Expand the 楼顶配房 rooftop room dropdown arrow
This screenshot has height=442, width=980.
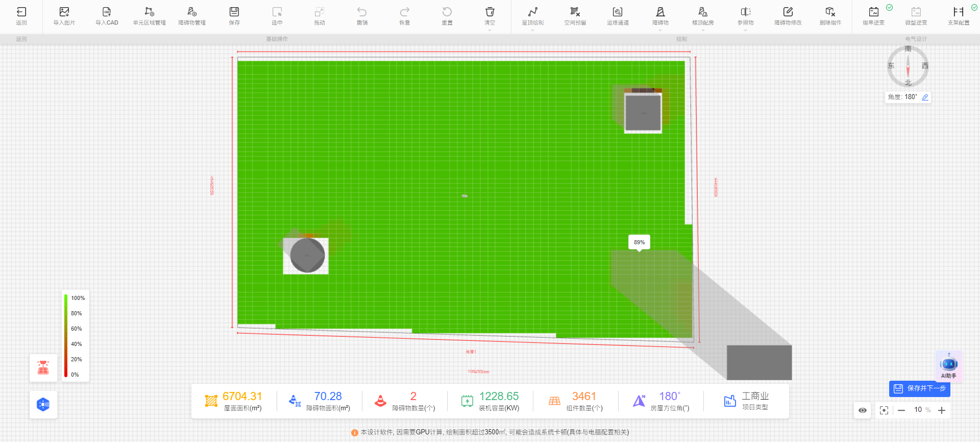click(703, 30)
